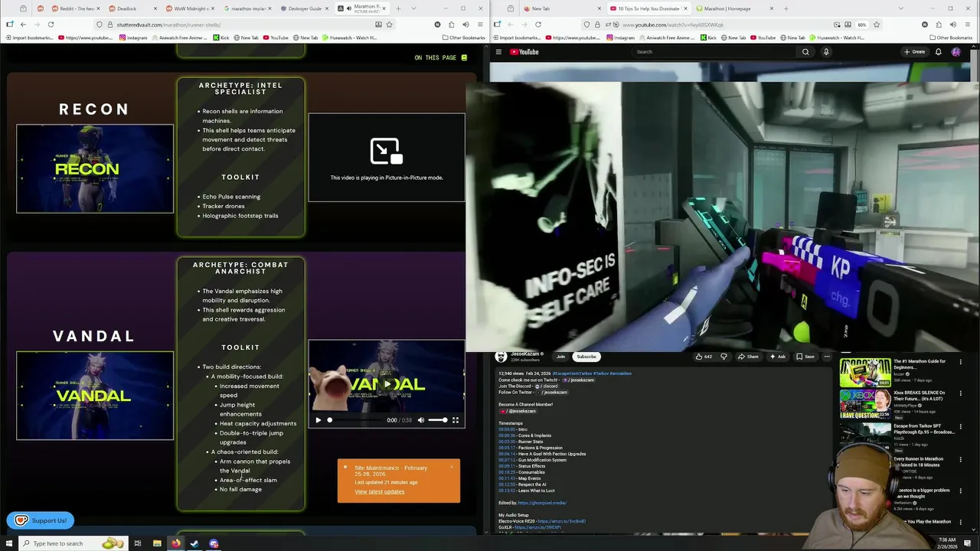The width and height of the screenshot is (980, 551).
Task: Enter fullscreen on Vandal video player
Action: 455,420
